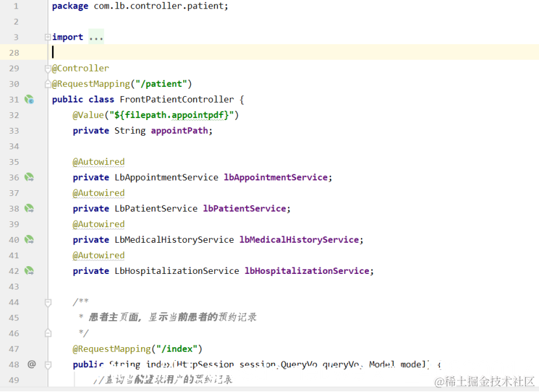
Task: Click the autowired gutter icon on line 40
Action: 29,239
